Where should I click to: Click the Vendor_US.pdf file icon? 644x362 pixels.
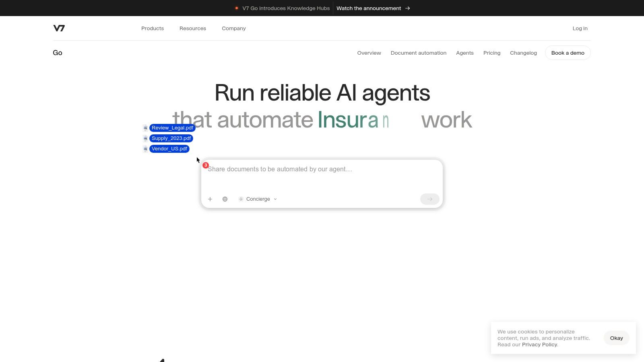(x=145, y=149)
